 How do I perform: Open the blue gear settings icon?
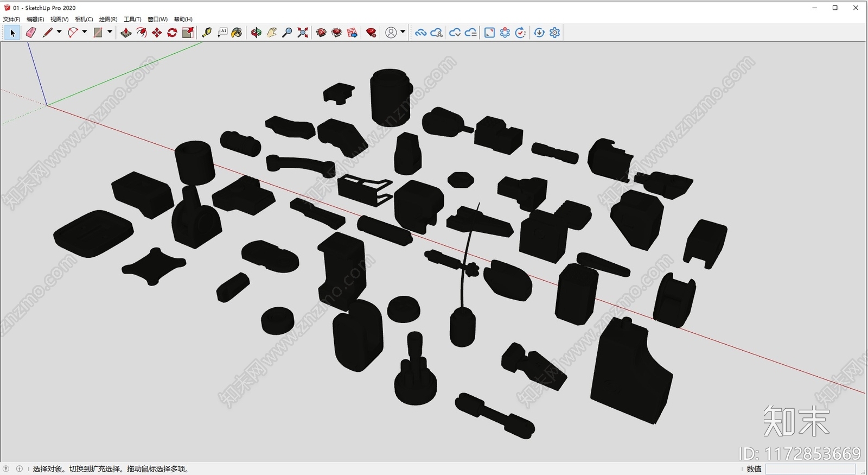coord(554,33)
